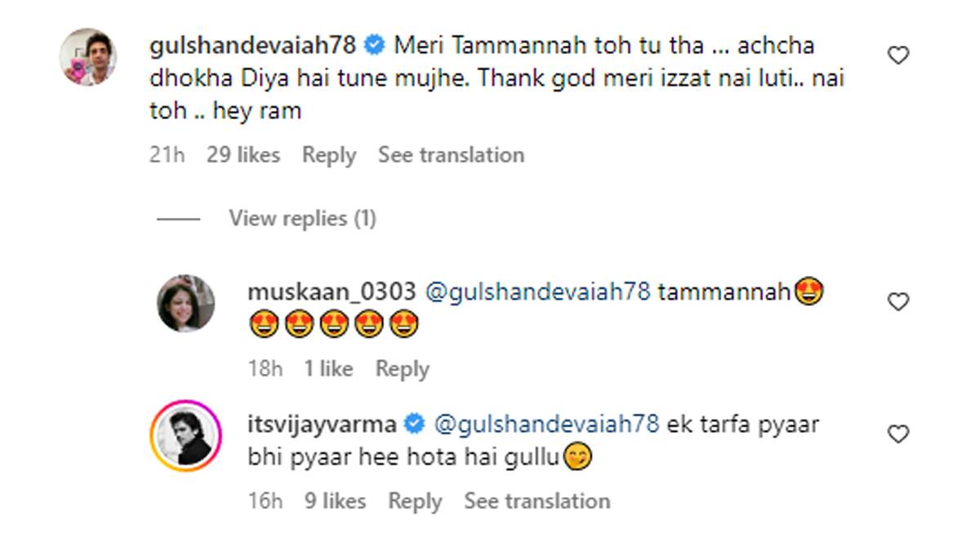
Task: See translation of itsvijayvarma's comment
Action: tap(537, 501)
